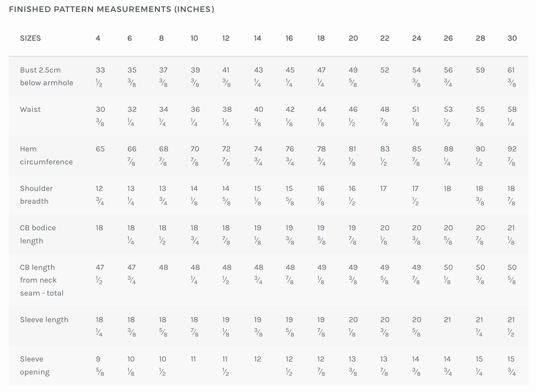This screenshot has height=392, width=536.
Task: Click the Hem circumference row label
Action: click(46, 155)
